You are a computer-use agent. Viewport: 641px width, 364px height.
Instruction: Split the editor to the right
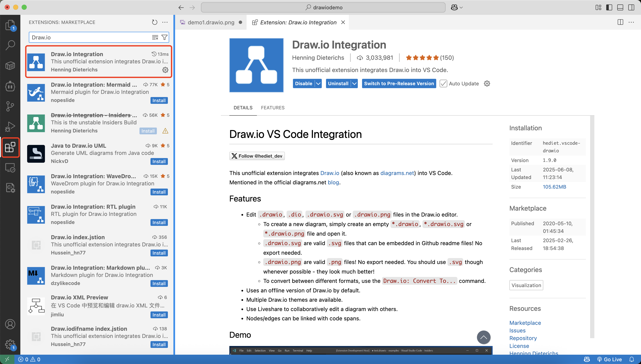point(620,22)
